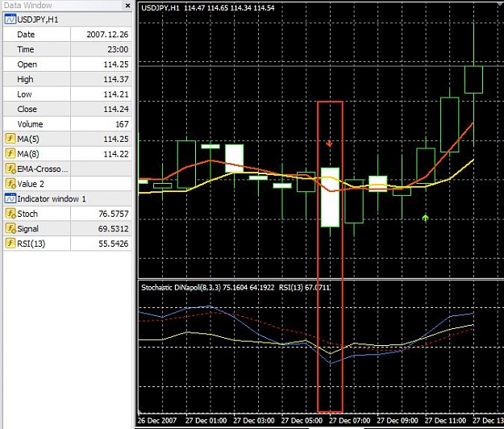This screenshot has width=504, height=429.
Task: Click the MA(8) indicator icon
Action: pyautogui.click(x=10, y=153)
